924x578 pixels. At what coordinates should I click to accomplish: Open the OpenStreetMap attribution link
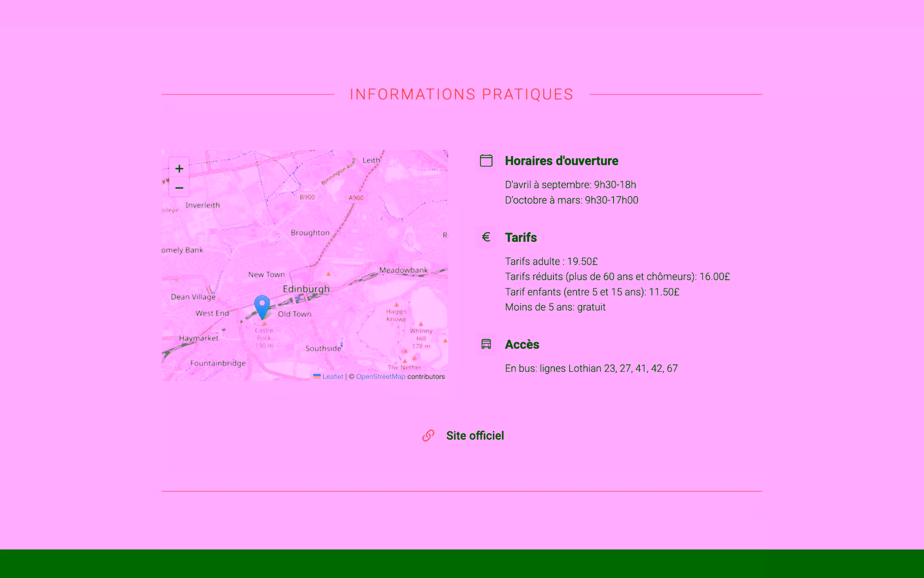[x=380, y=376]
